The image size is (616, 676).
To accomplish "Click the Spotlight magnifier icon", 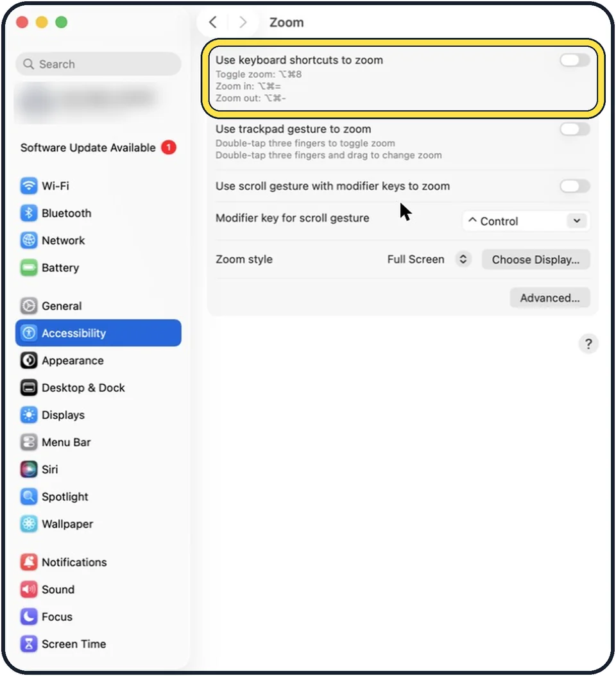I will pos(29,496).
